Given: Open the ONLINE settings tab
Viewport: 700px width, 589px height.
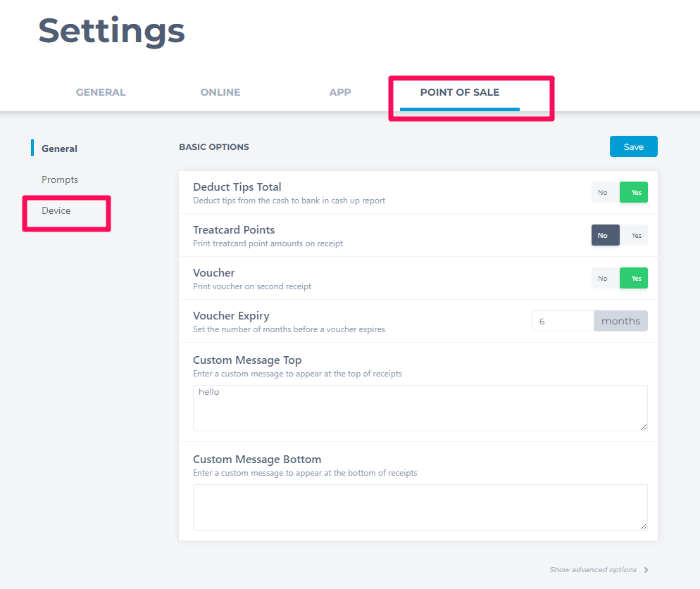Looking at the screenshot, I should pos(220,92).
